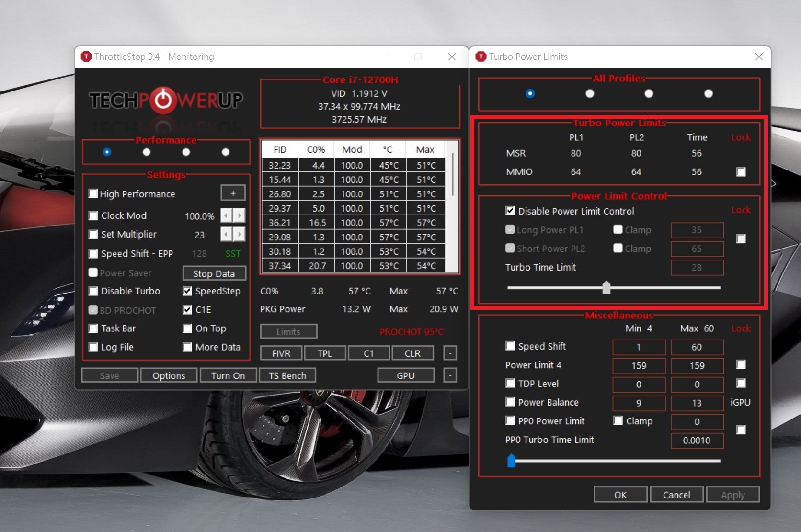Screen dimensions: 801x532
Task: Toggle the Power Limit 4 lock checkbox
Action: (x=741, y=364)
